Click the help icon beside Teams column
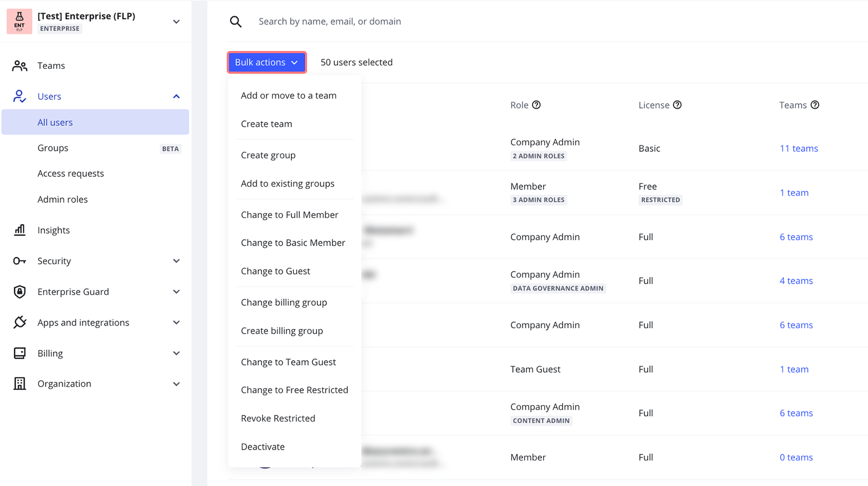Screen dimensions: 868x486 click(815, 105)
